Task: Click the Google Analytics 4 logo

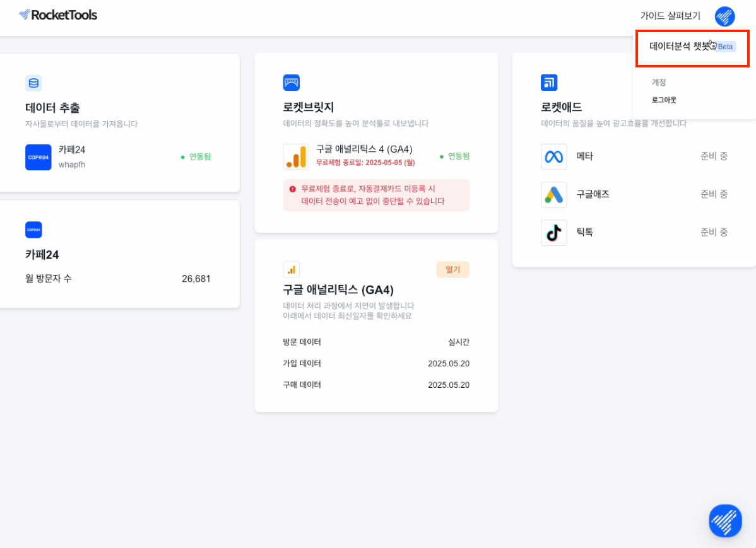Action: pos(296,156)
